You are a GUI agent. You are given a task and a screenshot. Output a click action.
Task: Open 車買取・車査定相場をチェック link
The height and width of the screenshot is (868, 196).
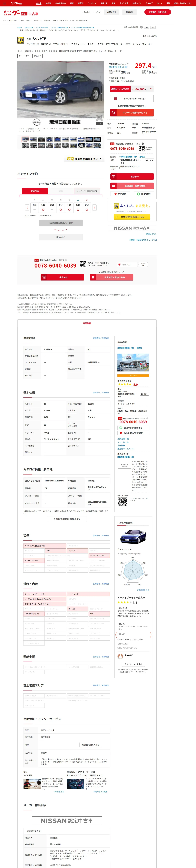pos(143,240)
